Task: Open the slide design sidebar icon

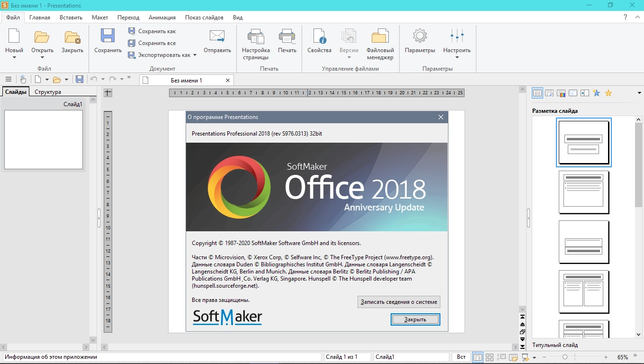Action: 549,93
